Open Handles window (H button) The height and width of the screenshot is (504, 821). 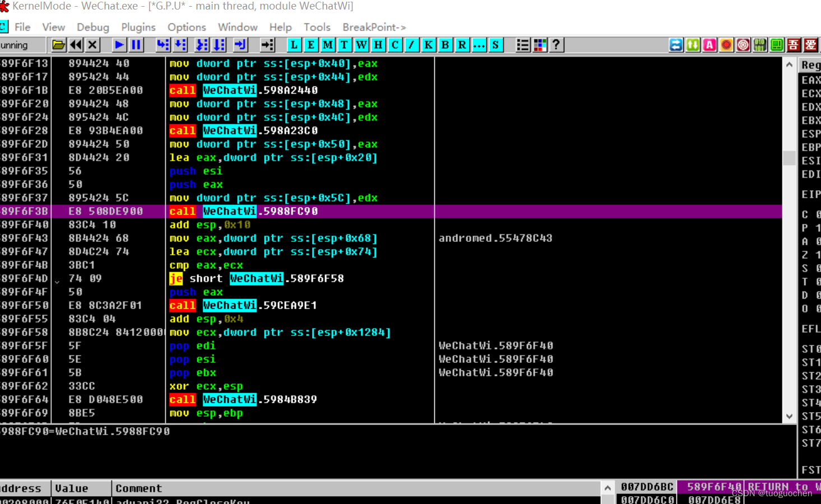coord(378,45)
